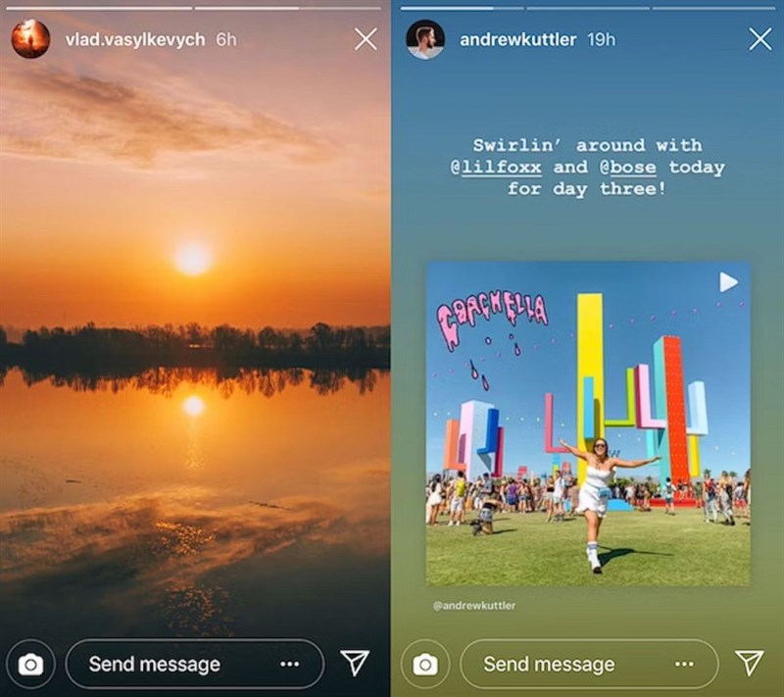Open vlad.vasylkevych profile picture

[x=30, y=39]
